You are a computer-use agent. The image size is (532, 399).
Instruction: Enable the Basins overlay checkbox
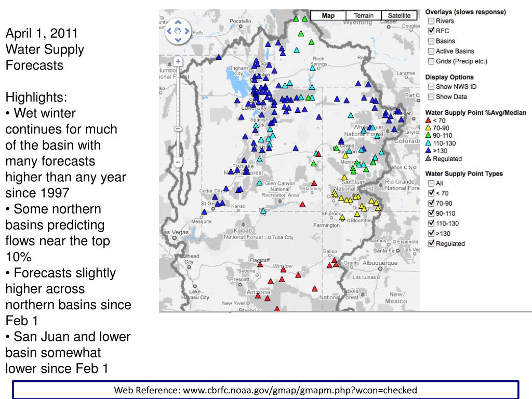[431, 41]
